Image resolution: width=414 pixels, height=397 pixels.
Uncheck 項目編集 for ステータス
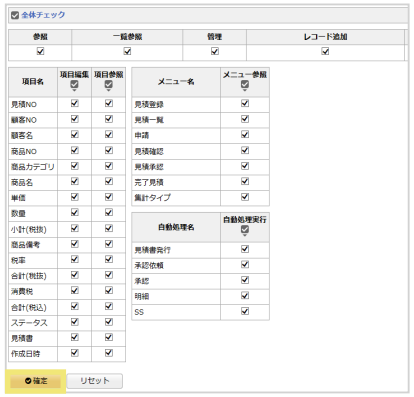pos(75,322)
